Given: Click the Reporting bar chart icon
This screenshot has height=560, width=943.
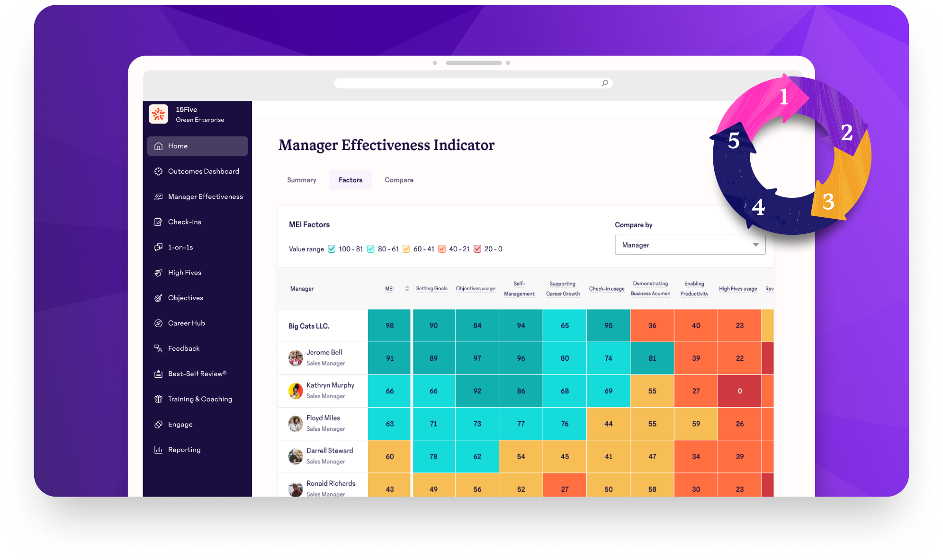Looking at the screenshot, I should 159,450.
